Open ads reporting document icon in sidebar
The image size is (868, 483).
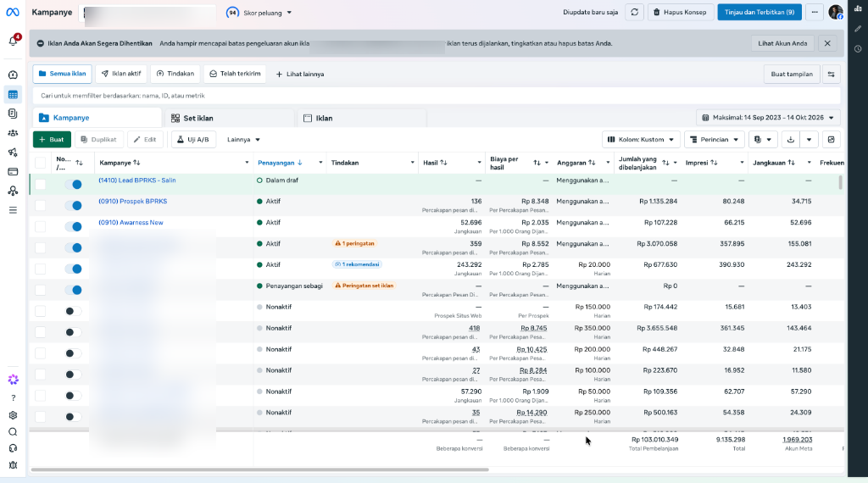[13, 114]
